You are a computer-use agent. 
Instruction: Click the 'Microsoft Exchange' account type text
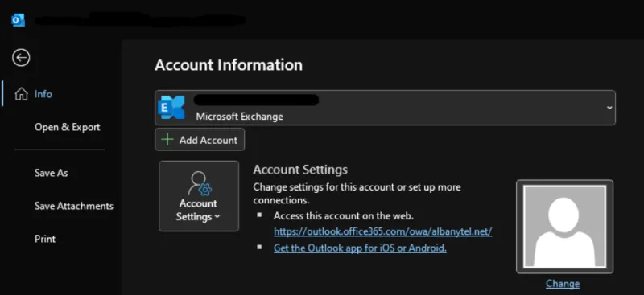(x=239, y=116)
